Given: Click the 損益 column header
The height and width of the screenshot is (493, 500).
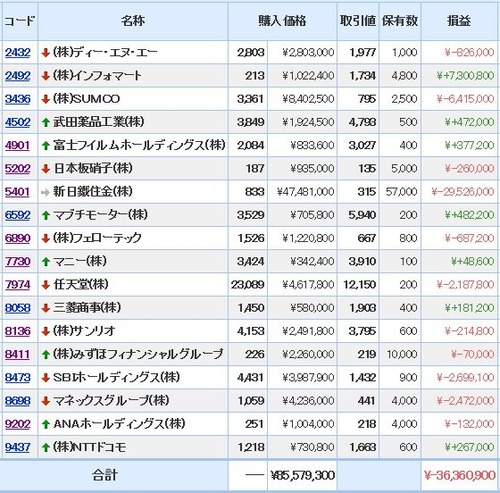Looking at the screenshot, I should pos(459,21).
